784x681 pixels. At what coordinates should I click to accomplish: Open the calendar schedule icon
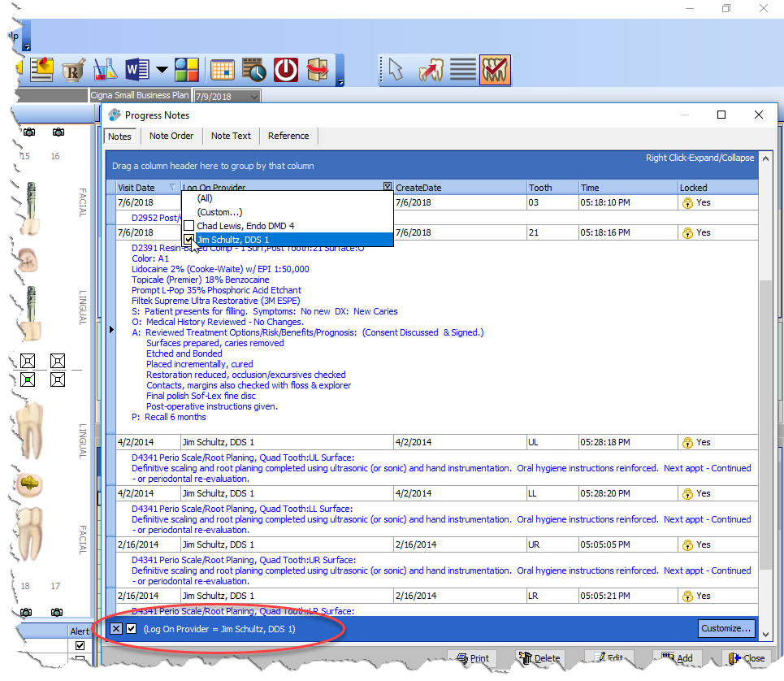(222, 70)
